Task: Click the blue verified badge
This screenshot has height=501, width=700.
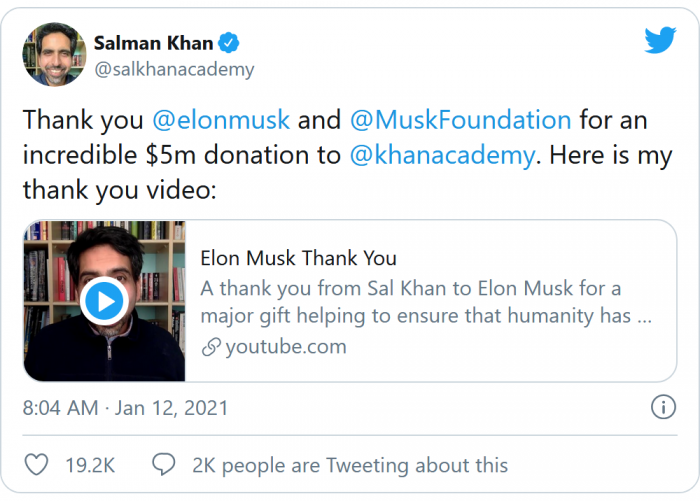Action: click(230, 43)
